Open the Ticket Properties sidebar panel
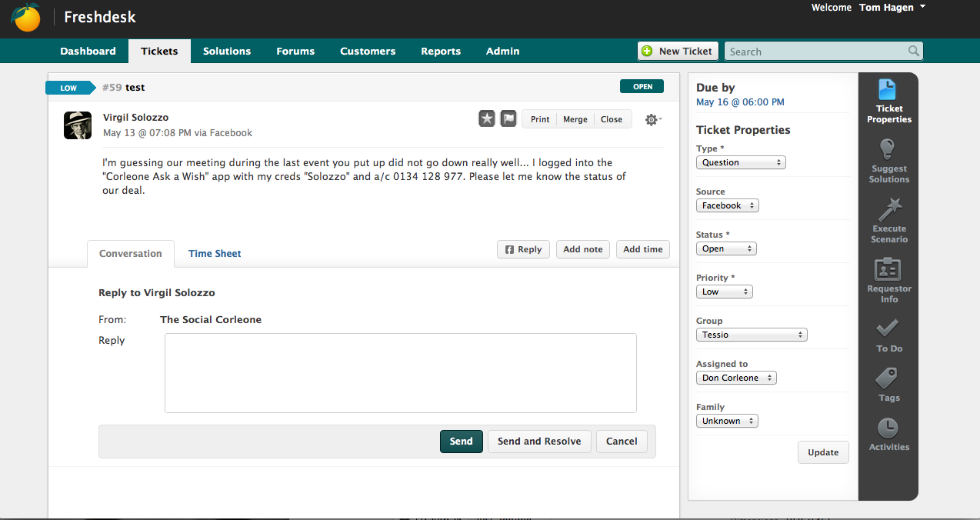The height and width of the screenshot is (520, 980). pyautogui.click(x=888, y=102)
